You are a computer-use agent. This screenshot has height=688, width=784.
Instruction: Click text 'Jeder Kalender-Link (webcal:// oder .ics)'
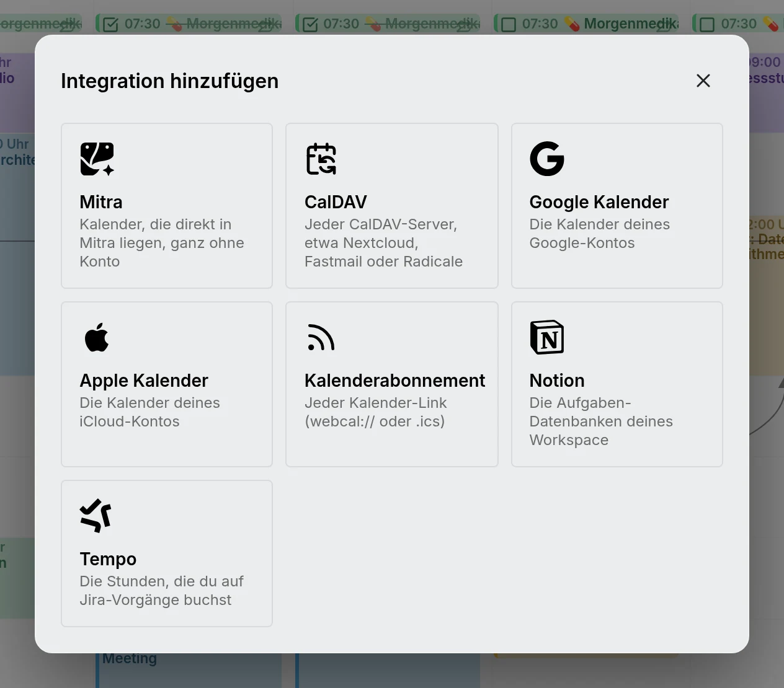[x=375, y=412]
